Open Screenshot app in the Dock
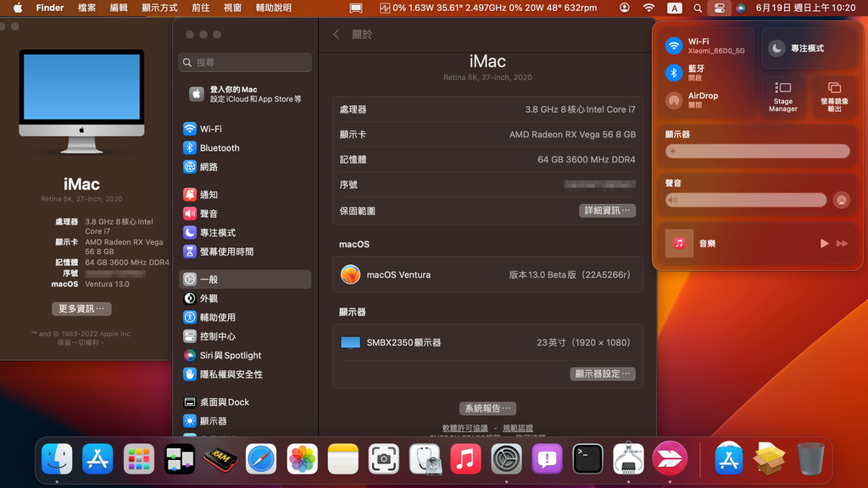The width and height of the screenshot is (868, 488). click(x=384, y=458)
